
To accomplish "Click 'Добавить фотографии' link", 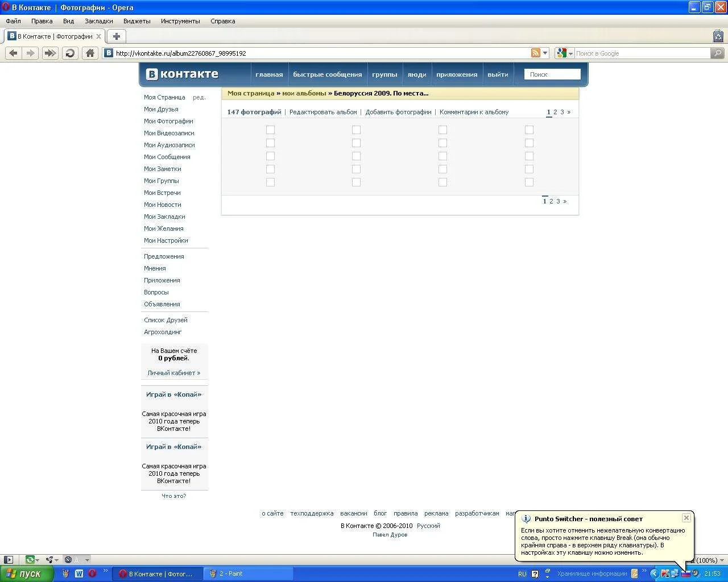I will tap(398, 112).
